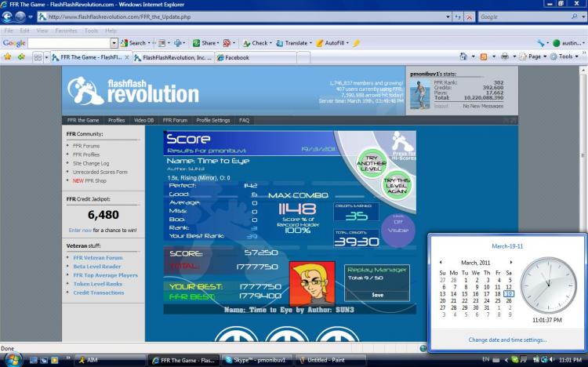Open the FFR Forum nav menu item
This screenshot has width=588, height=367.
175,121
